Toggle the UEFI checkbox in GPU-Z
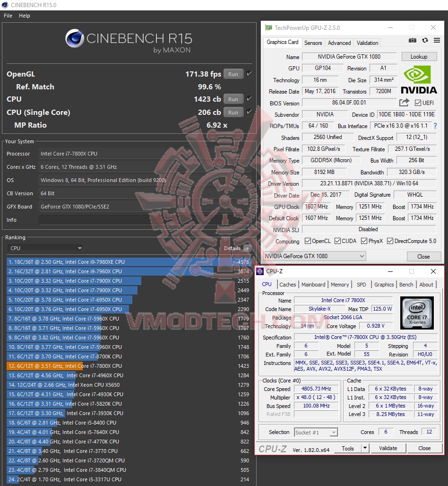This screenshot has height=486, width=448. (x=418, y=103)
